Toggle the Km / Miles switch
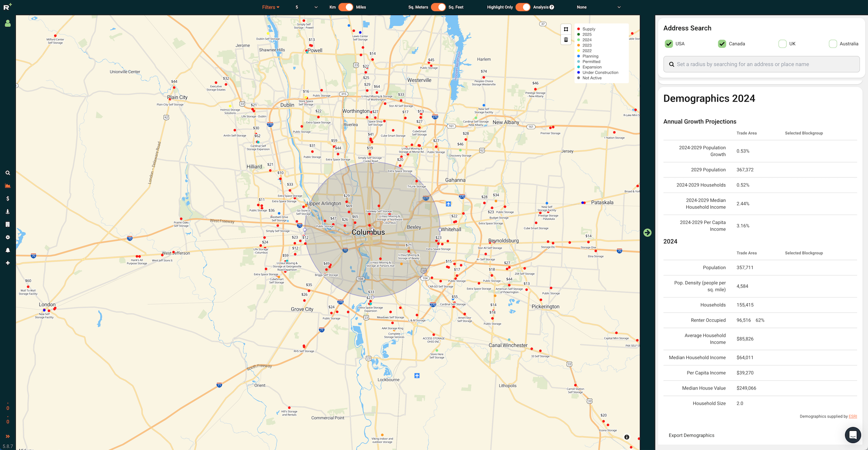Screen dimensions: 868x450 pyautogui.click(x=345, y=7)
